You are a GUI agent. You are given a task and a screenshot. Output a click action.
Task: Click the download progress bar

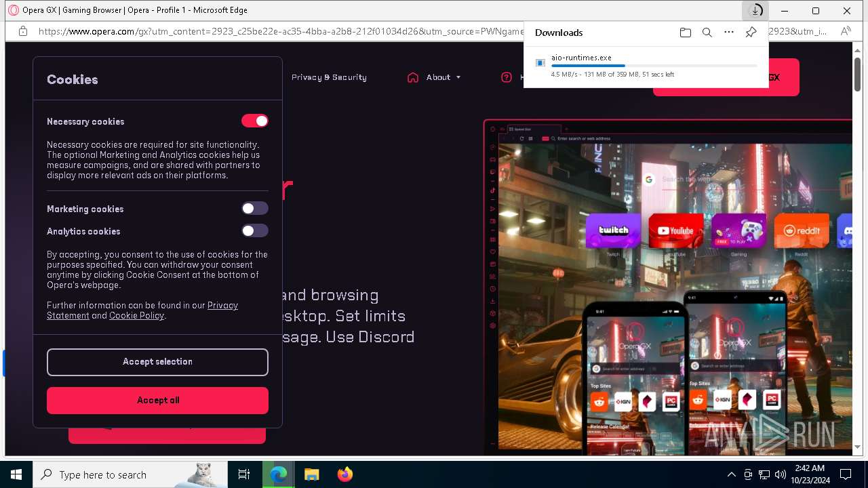coord(654,66)
